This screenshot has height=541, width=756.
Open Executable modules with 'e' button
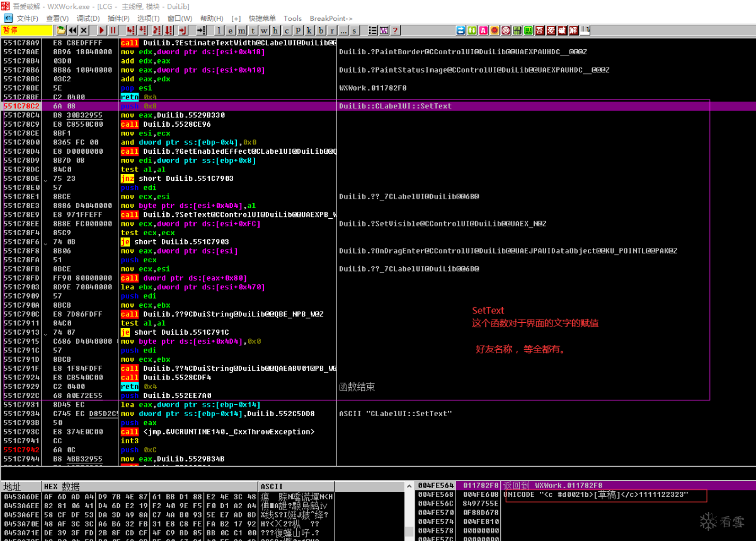point(230,30)
